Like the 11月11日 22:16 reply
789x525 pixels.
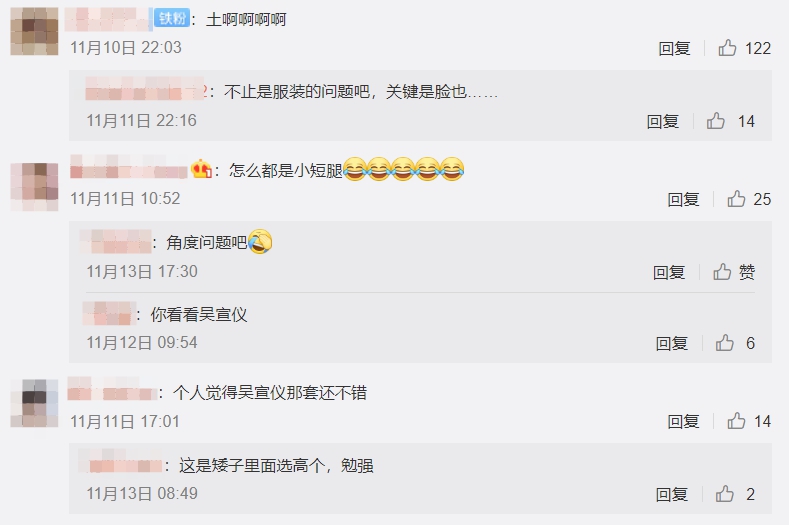(x=716, y=121)
